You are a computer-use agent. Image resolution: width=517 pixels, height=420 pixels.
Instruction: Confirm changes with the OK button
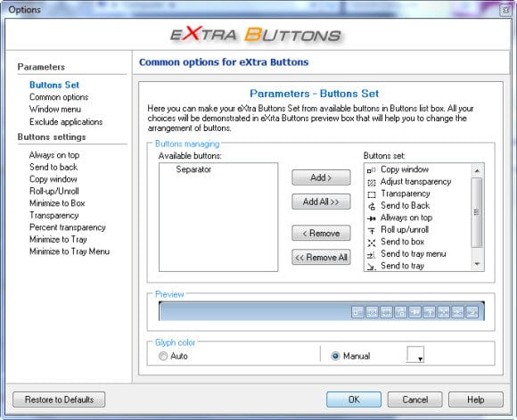pyautogui.click(x=354, y=399)
